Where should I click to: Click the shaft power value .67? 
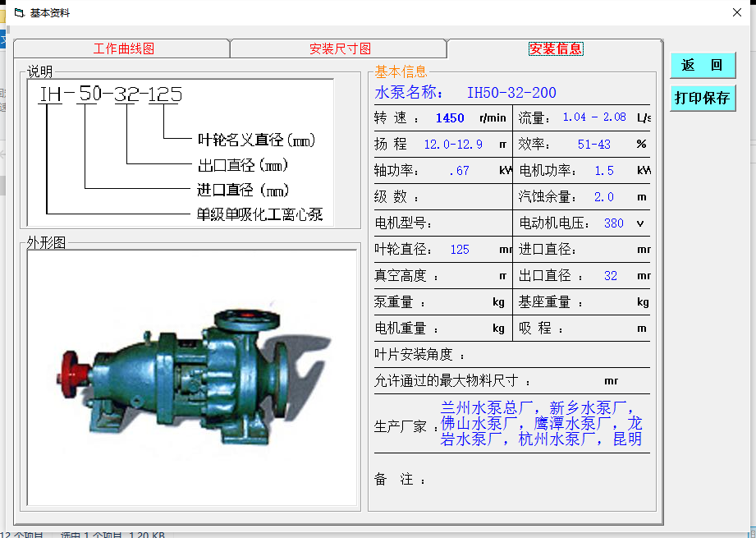point(459,171)
